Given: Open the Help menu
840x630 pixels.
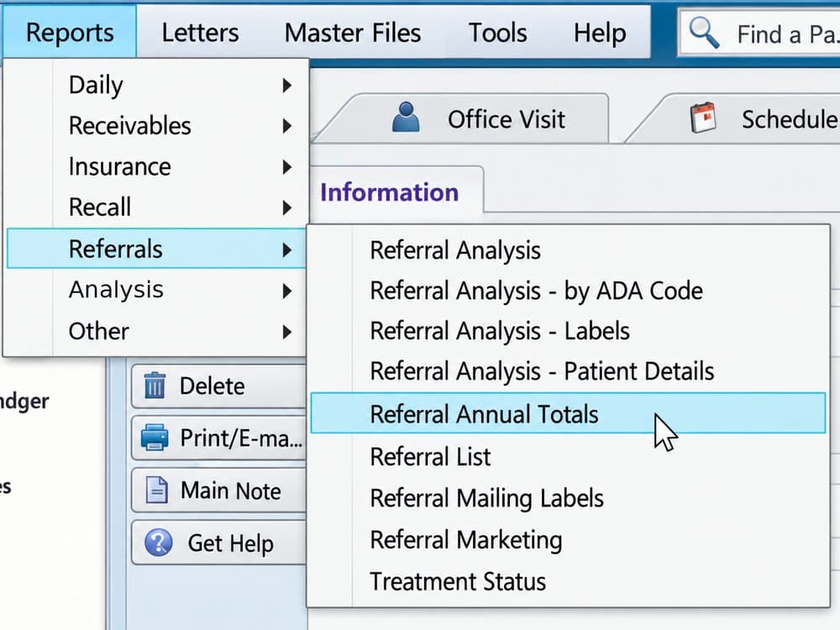Looking at the screenshot, I should [x=600, y=33].
